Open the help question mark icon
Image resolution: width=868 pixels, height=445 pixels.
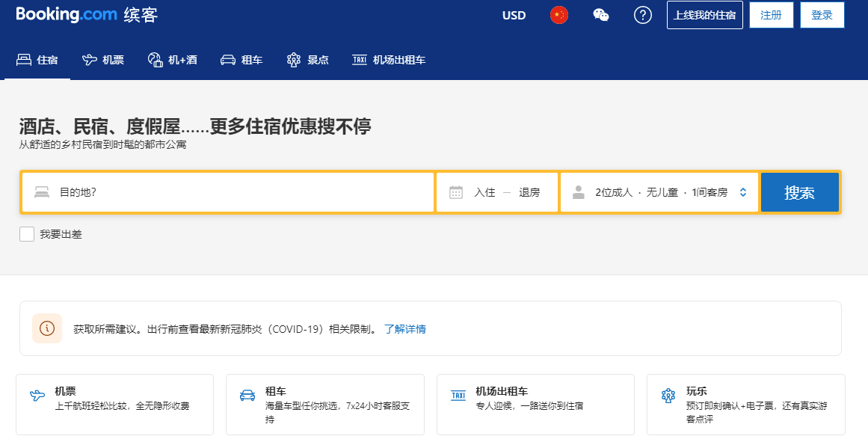pos(643,15)
